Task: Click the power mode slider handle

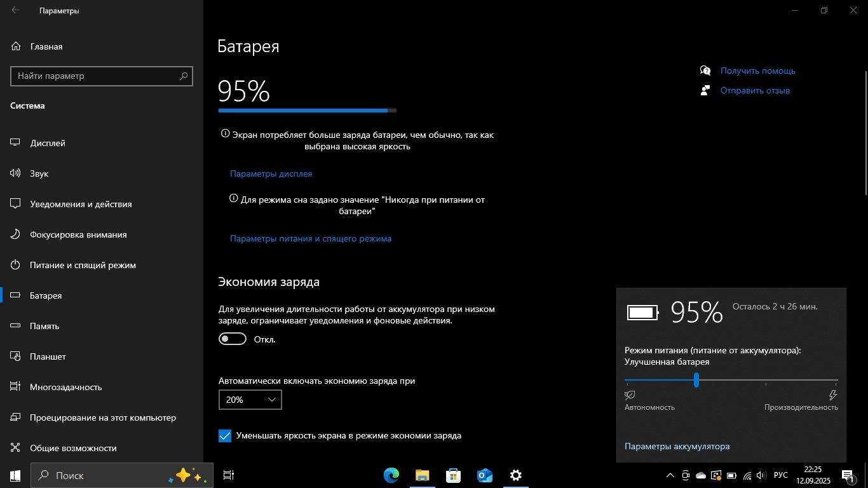Action: [x=696, y=380]
